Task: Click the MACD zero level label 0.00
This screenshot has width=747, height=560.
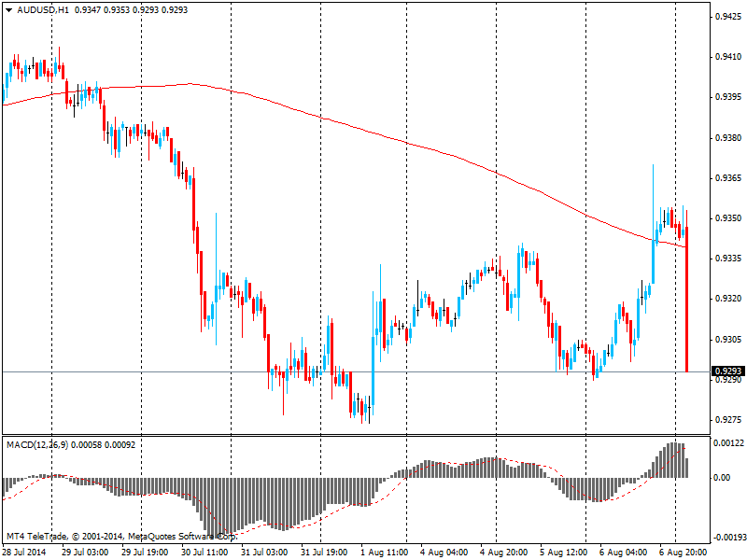Action: 722,478
